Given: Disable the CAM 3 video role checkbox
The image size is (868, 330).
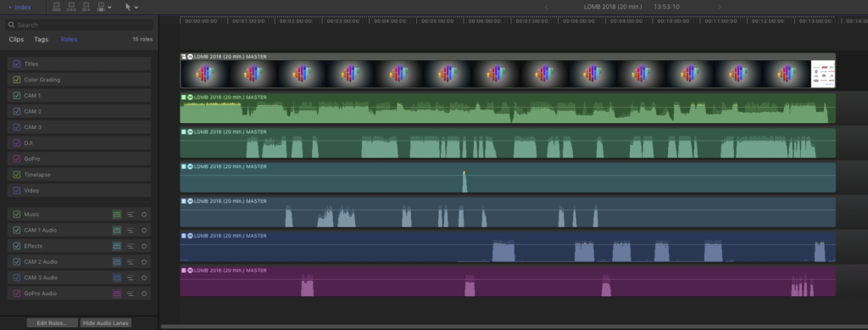Looking at the screenshot, I should pyautogui.click(x=17, y=127).
